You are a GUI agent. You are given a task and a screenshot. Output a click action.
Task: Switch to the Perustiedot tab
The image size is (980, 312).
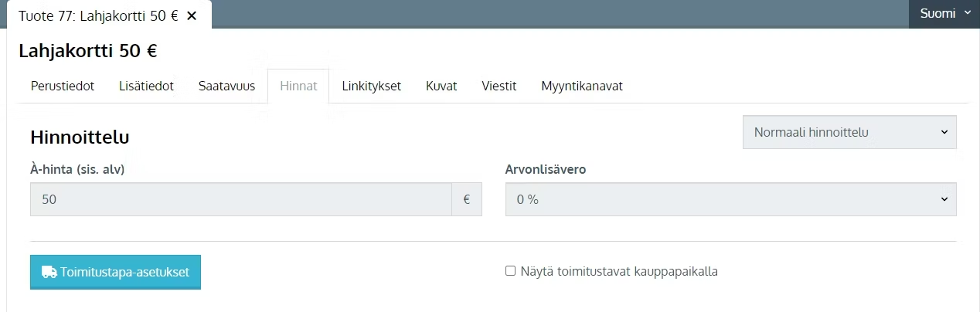63,86
